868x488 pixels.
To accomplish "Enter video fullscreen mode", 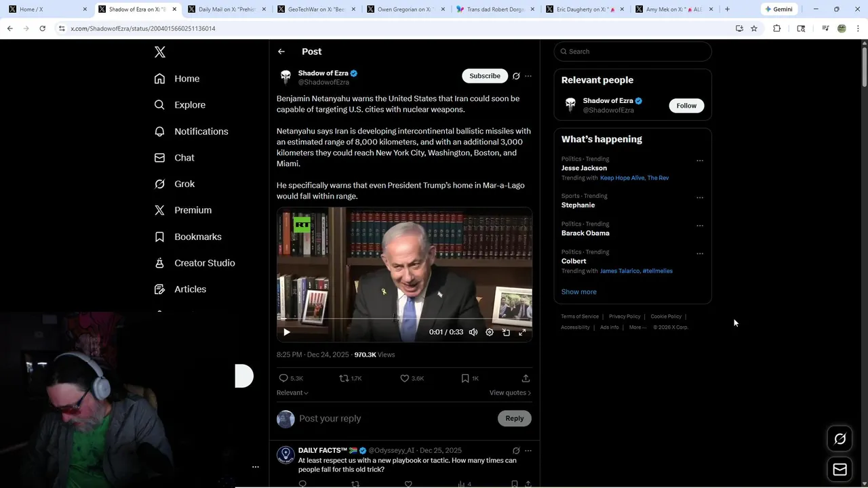I will click(522, 332).
